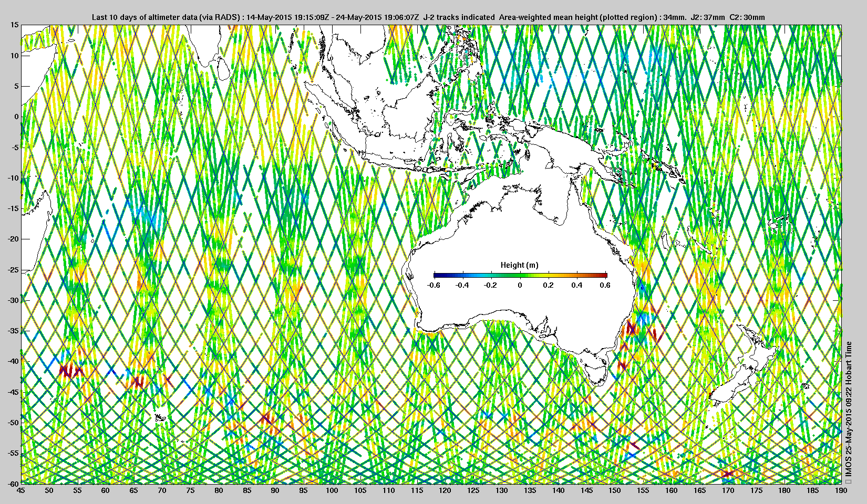Click the "24-May-2015 19:06:07Z" end date in title

pos(377,17)
